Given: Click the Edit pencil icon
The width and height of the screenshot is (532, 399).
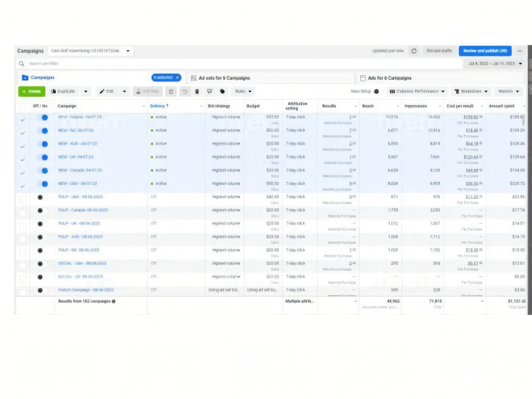Looking at the screenshot, I should tap(102, 92).
